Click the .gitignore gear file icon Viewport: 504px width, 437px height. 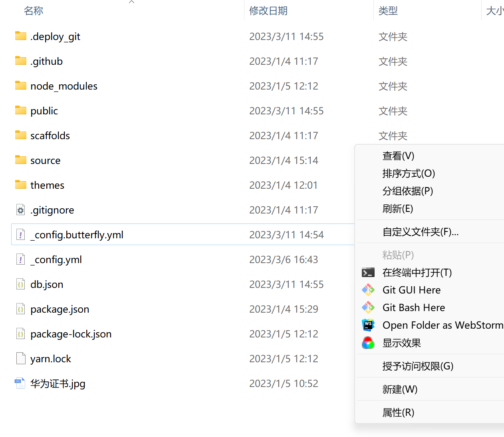pyautogui.click(x=21, y=210)
